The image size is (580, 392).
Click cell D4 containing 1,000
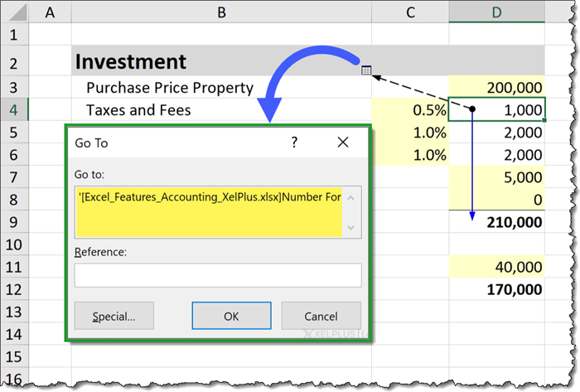496,109
